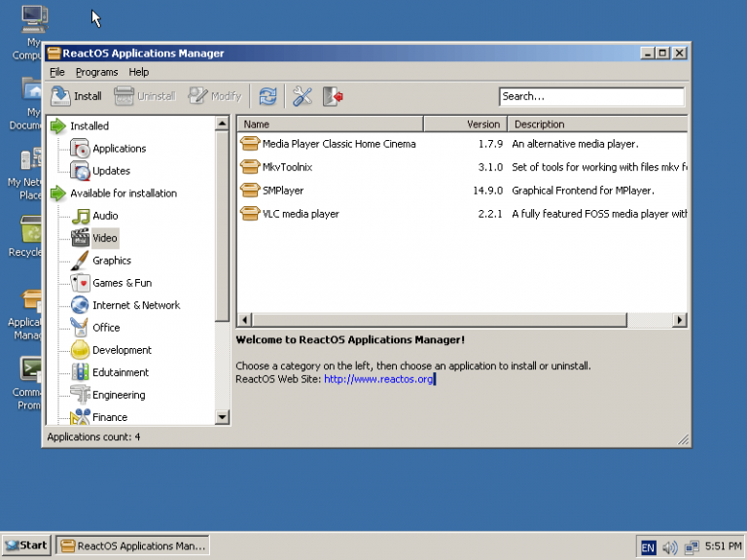Open the Games & Fun category
The height and width of the screenshot is (560, 747).
(122, 283)
